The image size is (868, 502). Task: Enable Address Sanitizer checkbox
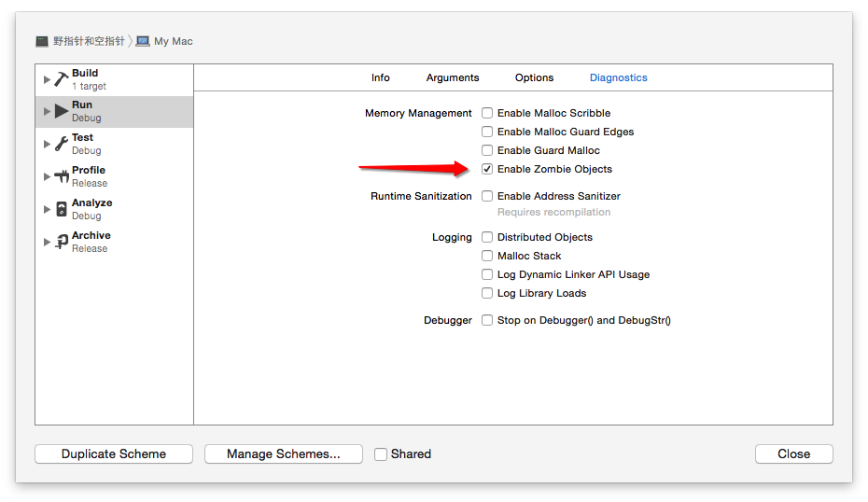(487, 196)
